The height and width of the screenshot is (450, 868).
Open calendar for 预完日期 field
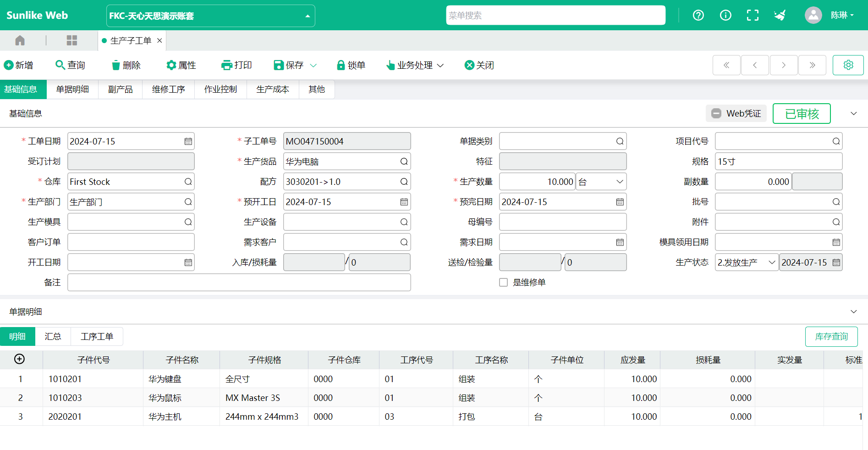620,202
